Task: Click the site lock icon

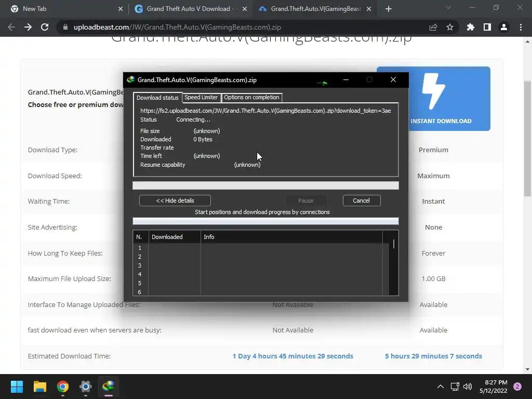Action: tap(65, 27)
